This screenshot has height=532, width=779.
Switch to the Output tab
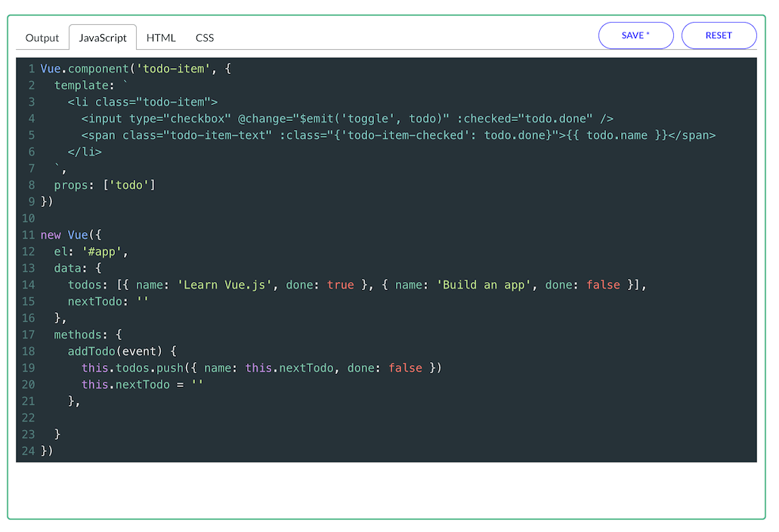pos(42,38)
